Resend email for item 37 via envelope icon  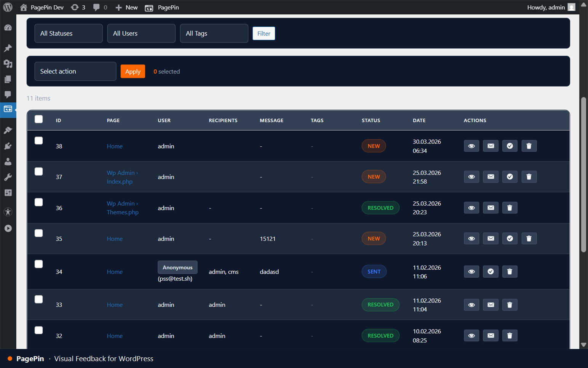click(x=491, y=176)
